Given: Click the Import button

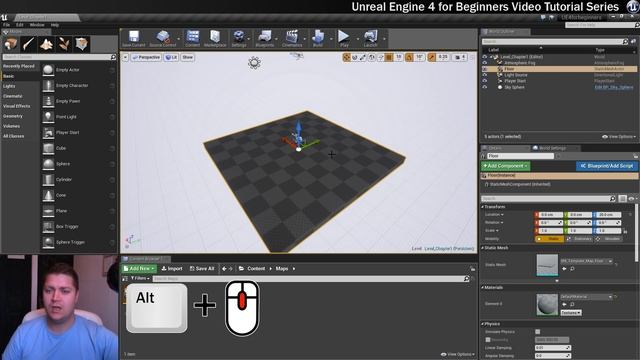Looking at the screenshot, I should (172, 269).
